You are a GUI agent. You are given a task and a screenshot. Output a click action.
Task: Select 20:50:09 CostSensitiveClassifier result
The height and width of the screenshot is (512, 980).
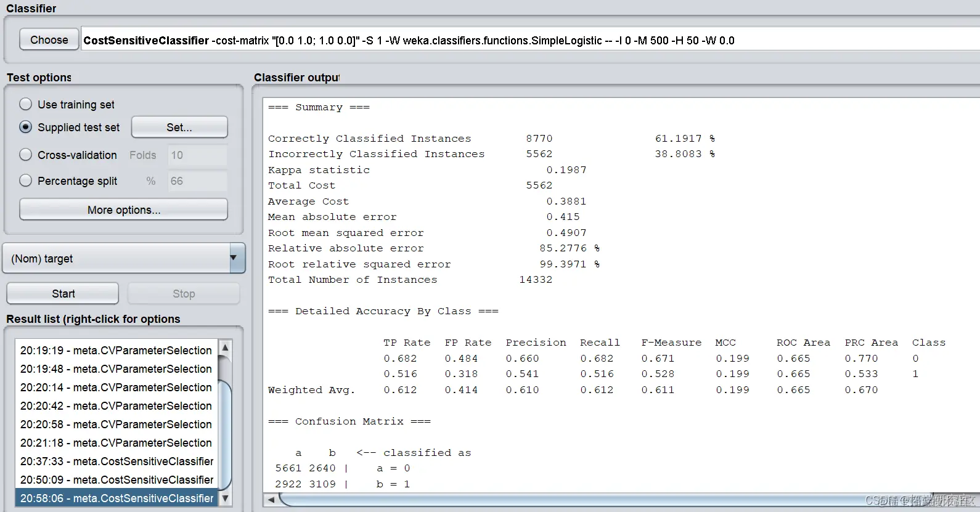click(x=116, y=479)
